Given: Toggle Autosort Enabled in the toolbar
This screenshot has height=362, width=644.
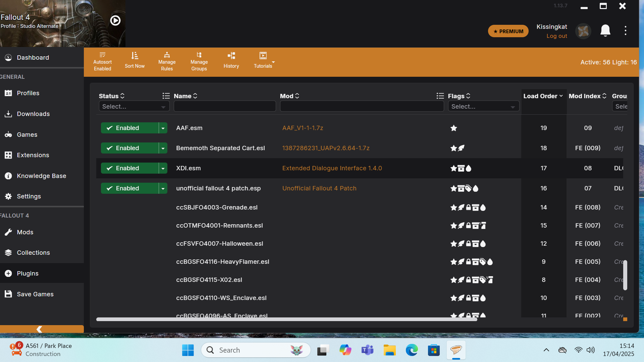Looking at the screenshot, I should pyautogui.click(x=102, y=62).
